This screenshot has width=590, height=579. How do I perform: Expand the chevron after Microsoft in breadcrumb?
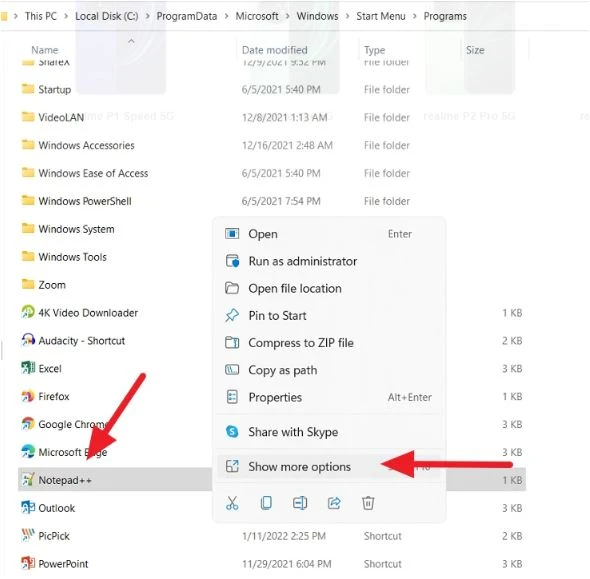pyautogui.click(x=287, y=16)
